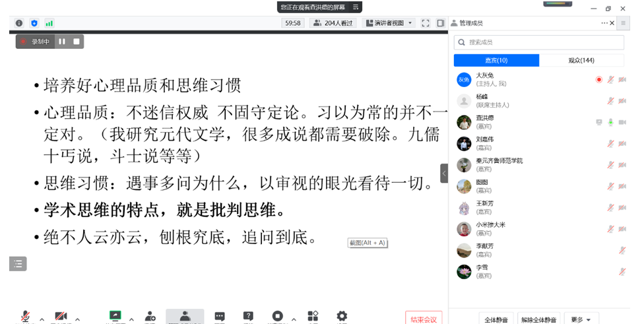Select the 嘉宾(10) tab

497,60
